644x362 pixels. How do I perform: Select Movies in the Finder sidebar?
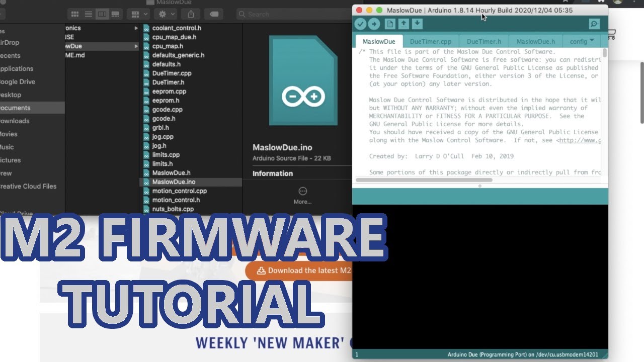coord(9,134)
